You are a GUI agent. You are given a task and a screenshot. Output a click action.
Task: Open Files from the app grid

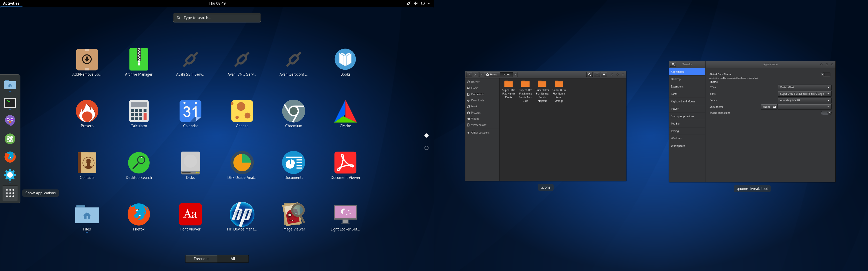tap(87, 217)
